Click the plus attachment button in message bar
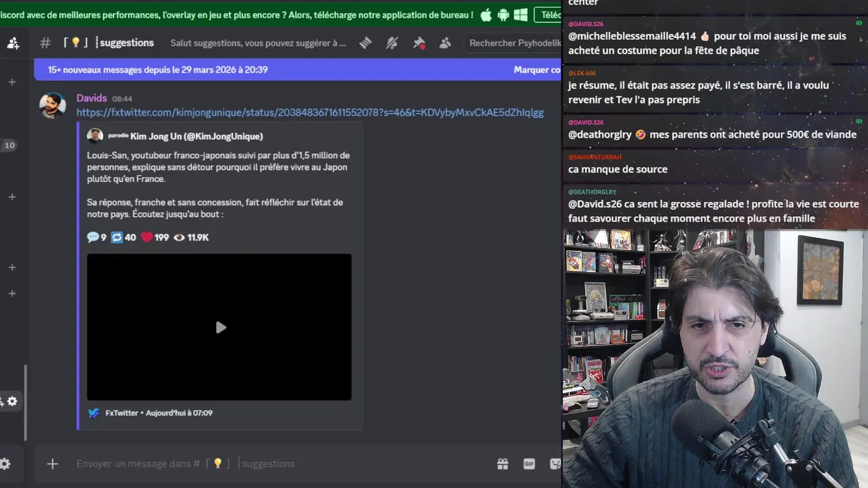 point(52,464)
